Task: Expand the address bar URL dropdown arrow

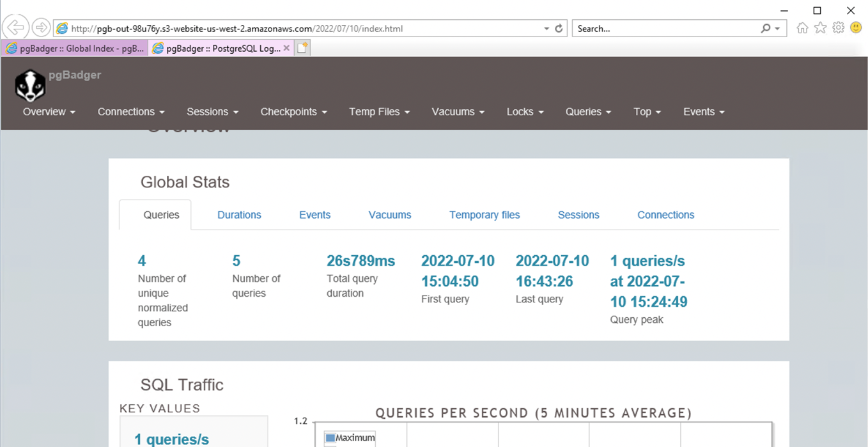Action: pos(546,29)
